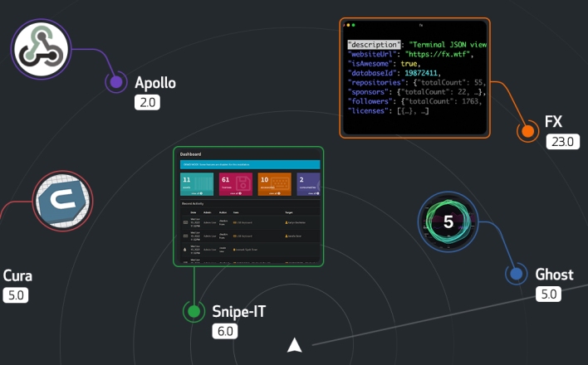
Task: Click the Cura 5.0 version badge
Action: click(x=16, y=295)
